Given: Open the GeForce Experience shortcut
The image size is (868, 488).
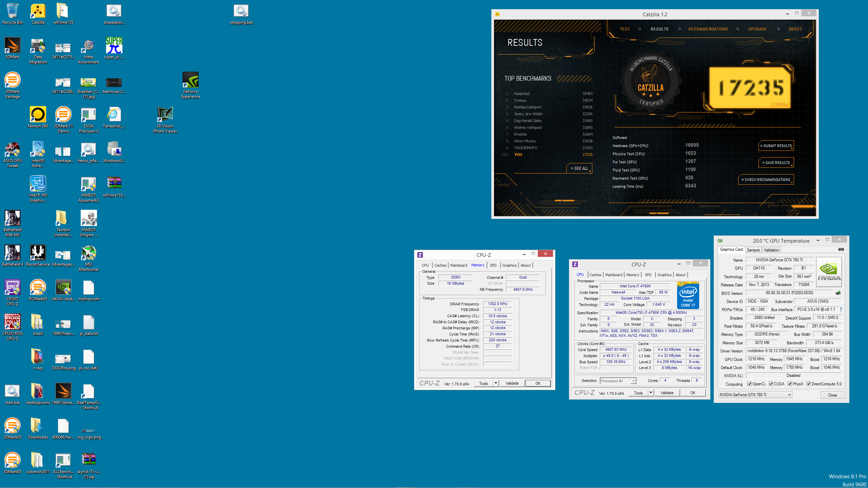Looking at the screenshot, I should [x=191, y=85].
